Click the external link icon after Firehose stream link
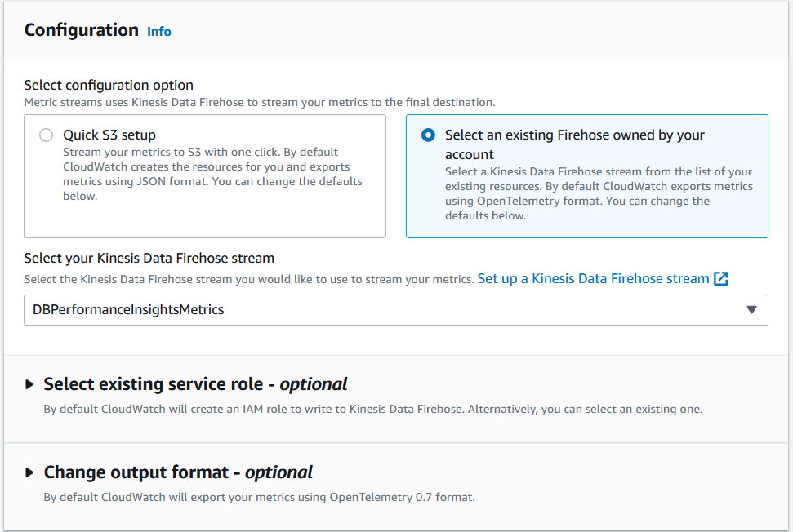Viewport: 793px width, 532px height. coord(720,278)
